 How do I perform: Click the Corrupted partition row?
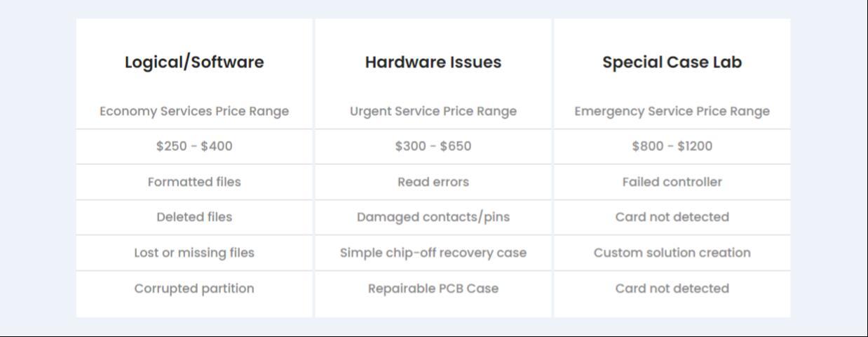(194, 289)
